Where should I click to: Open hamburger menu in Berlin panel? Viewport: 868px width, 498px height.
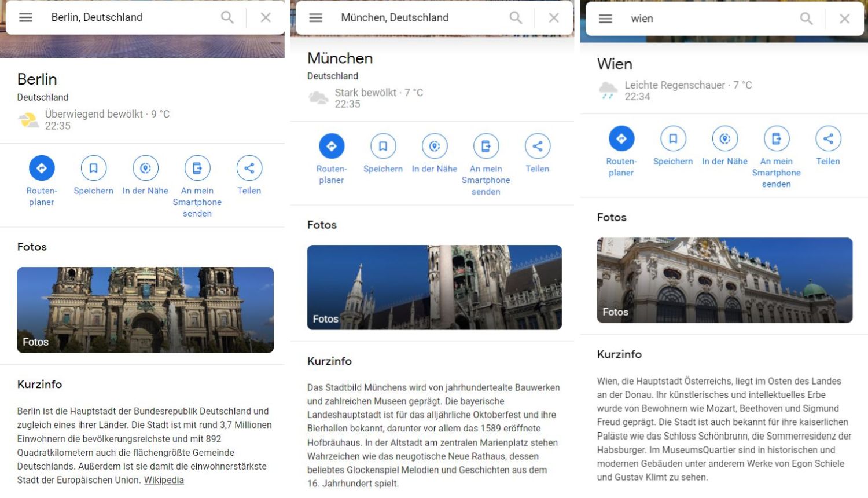tap(25, 17)
